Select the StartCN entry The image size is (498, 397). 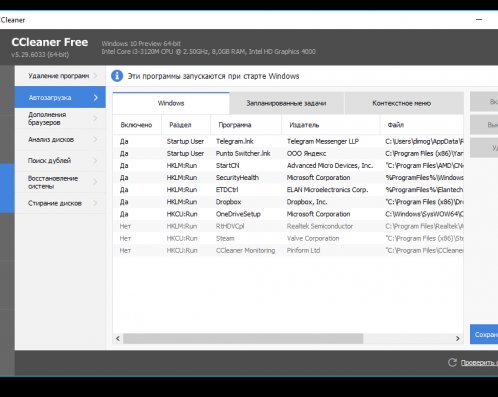pyautogui.click(x=288, y=166)
